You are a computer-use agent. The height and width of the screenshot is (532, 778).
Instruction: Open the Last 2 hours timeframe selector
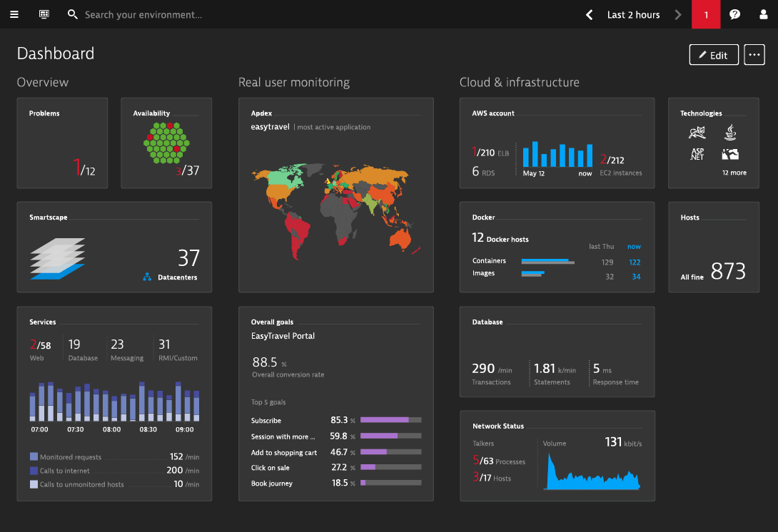(633, 14)
